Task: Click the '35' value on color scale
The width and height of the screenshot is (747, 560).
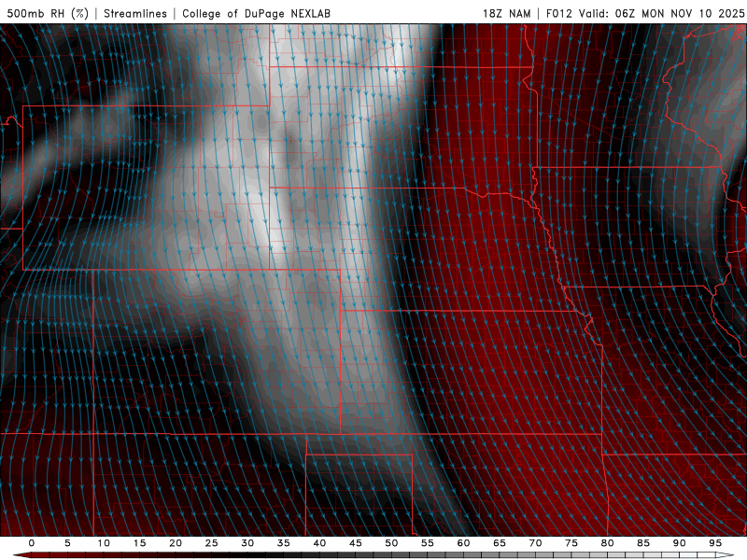Action: (284, 543)
